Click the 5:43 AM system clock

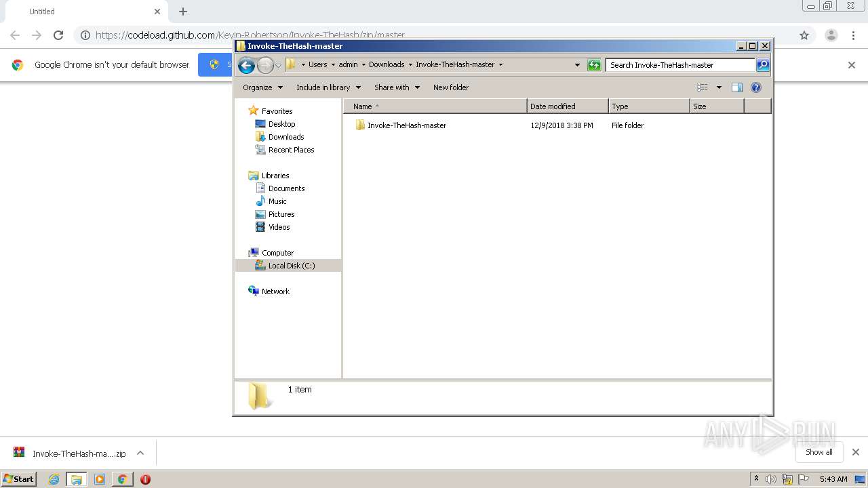pyautogui.click(x=833, y=479)
